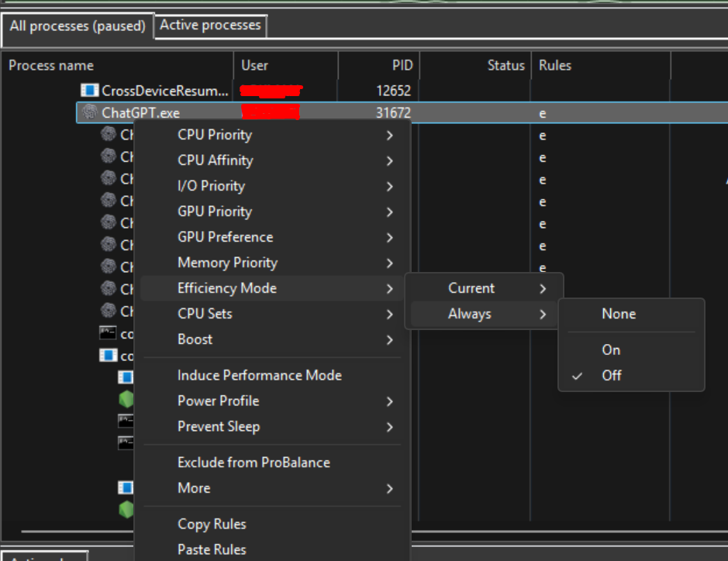728x561 pixels.
Task: Switch to the All processes tab
Action: pos(78,26)
